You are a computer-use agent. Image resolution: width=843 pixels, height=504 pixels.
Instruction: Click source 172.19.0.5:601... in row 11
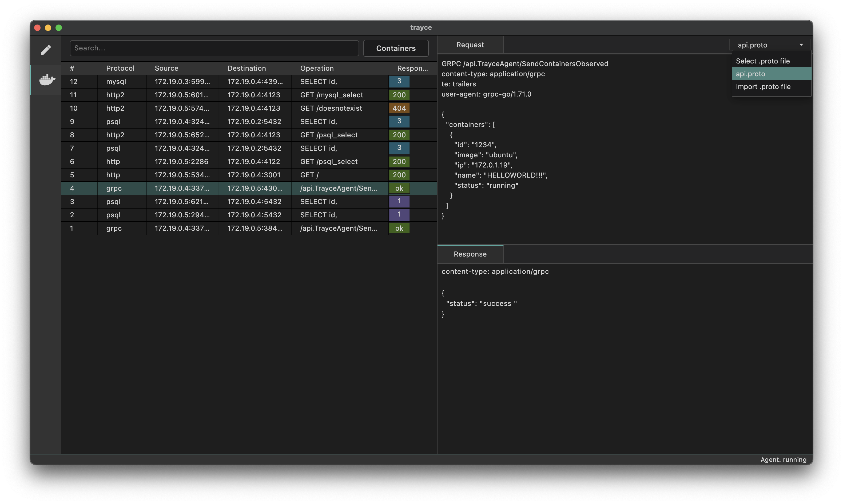182,95
